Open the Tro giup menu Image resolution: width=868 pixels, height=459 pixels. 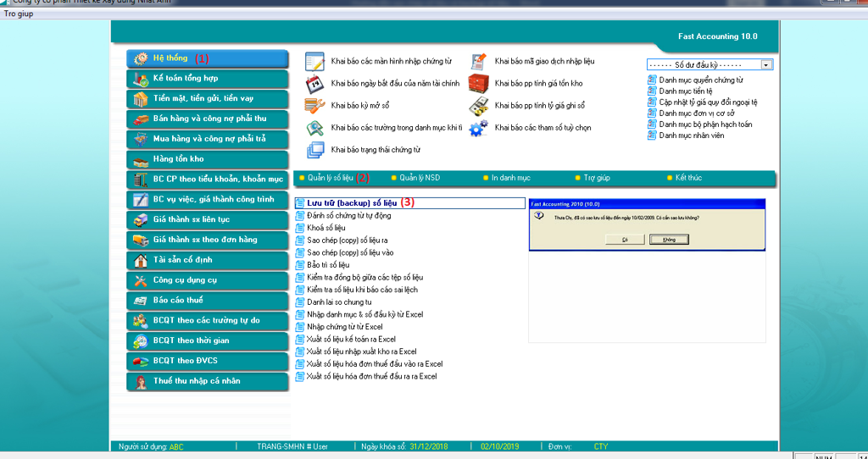click(x=19, y=14)
